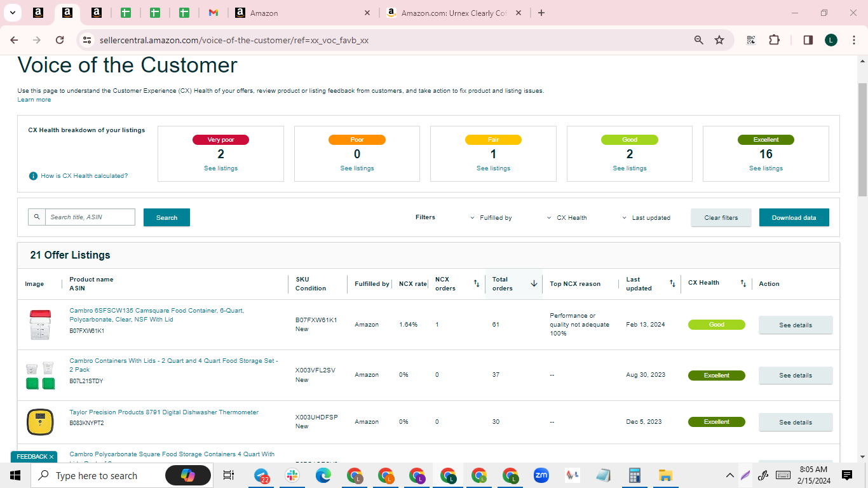Image resolution: width=868 pixels, height=488 pixels.
Task: Open the Extensions puzzle icon
Action: pos(774,40)
